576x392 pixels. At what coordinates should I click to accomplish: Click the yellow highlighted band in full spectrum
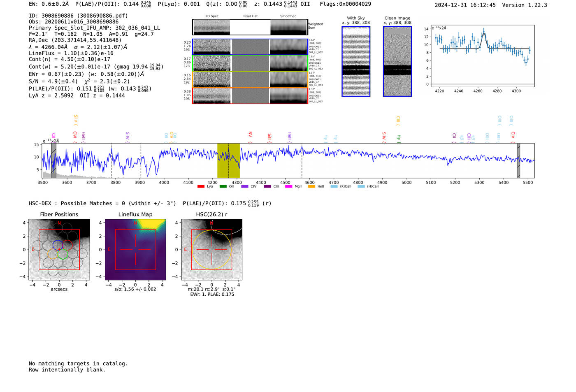coord(228,160)
